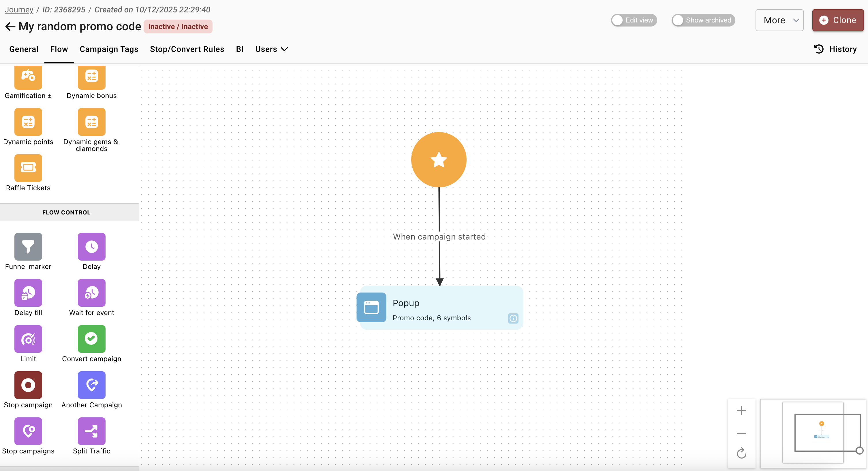Open the Campaign Tags tab

tap(109, 49)
